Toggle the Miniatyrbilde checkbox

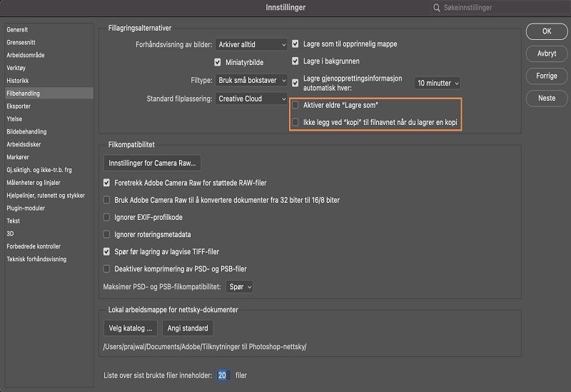click(218, 62)
